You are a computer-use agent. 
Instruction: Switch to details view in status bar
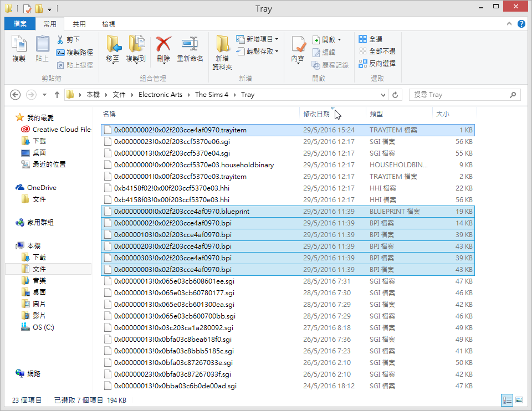click(507, 400)
